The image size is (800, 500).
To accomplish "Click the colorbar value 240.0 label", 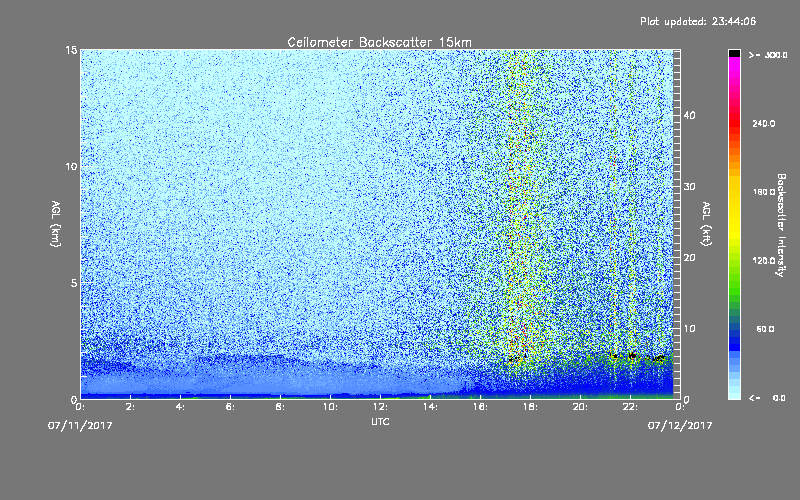I will 764,124.
